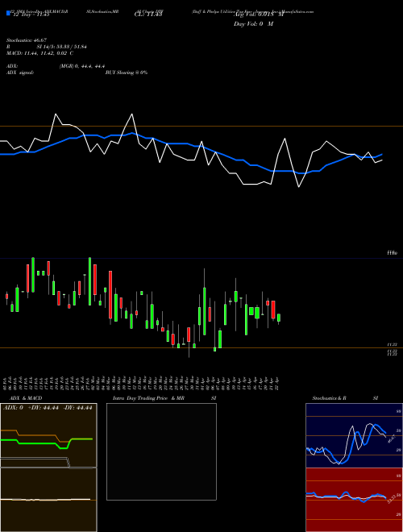Image resolution: width=403 pixels, height=532 pixels.
Task: Click the 'BUY Slowing @ 0%' signal text
Action: click(127, 73)
